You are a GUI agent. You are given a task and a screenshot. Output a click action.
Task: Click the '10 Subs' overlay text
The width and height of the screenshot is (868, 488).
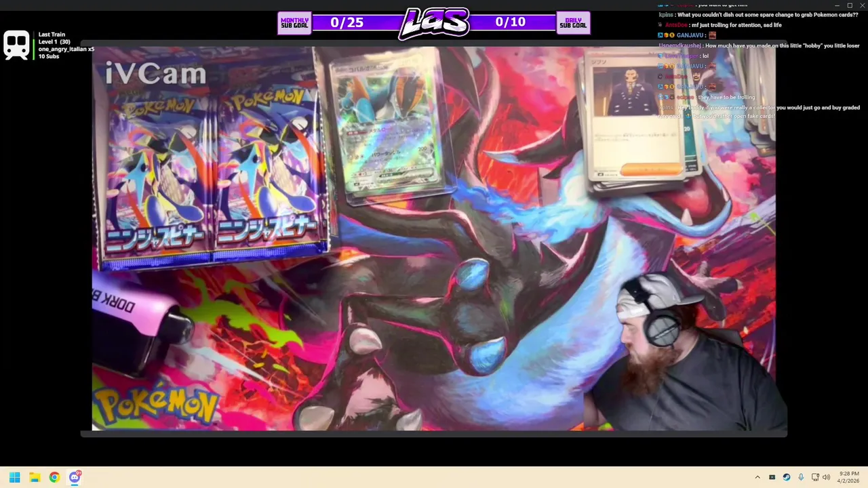[x=49, y=56]
